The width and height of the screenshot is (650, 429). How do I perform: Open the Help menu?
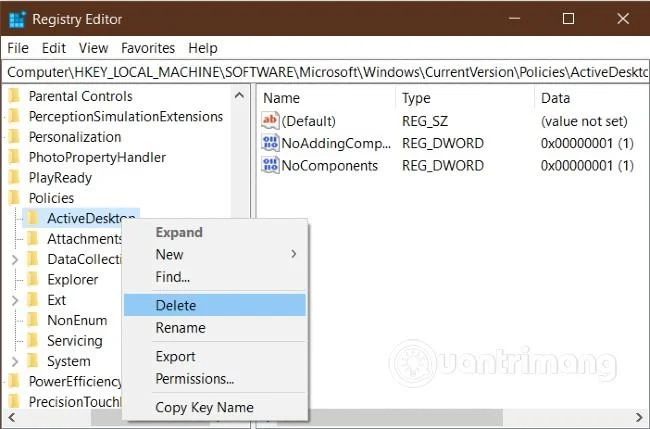pyautogui.click(x=203, y=48)
